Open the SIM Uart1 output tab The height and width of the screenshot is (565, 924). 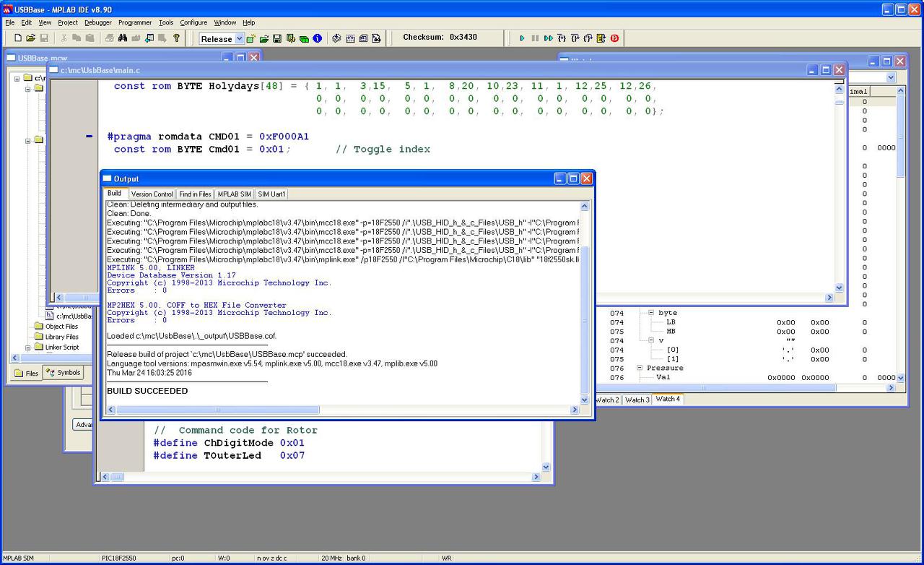(271, 194)
